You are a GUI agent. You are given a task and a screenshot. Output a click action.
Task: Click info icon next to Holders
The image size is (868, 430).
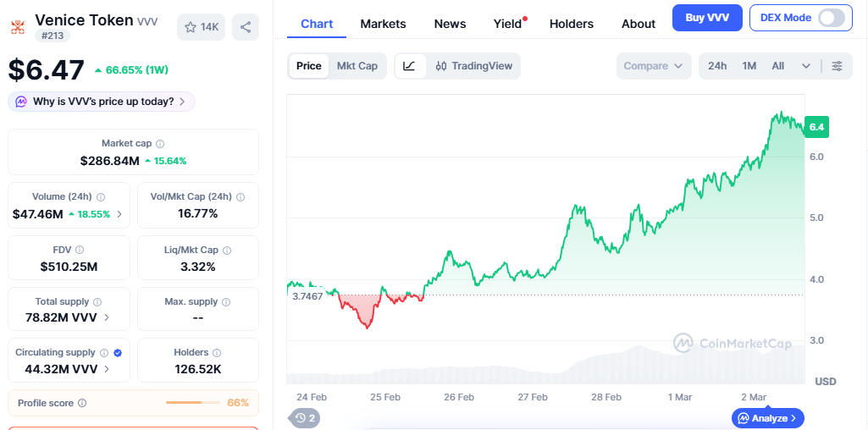point(217,352)
